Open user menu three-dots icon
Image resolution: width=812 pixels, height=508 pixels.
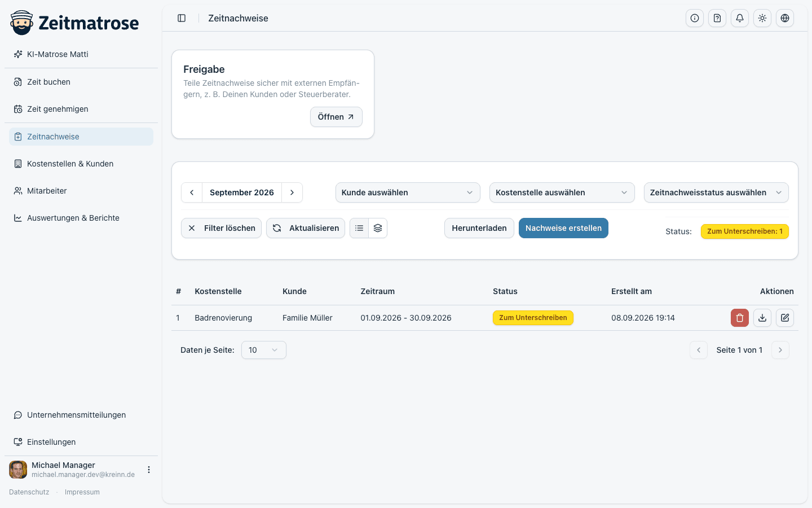click(149, 470)
